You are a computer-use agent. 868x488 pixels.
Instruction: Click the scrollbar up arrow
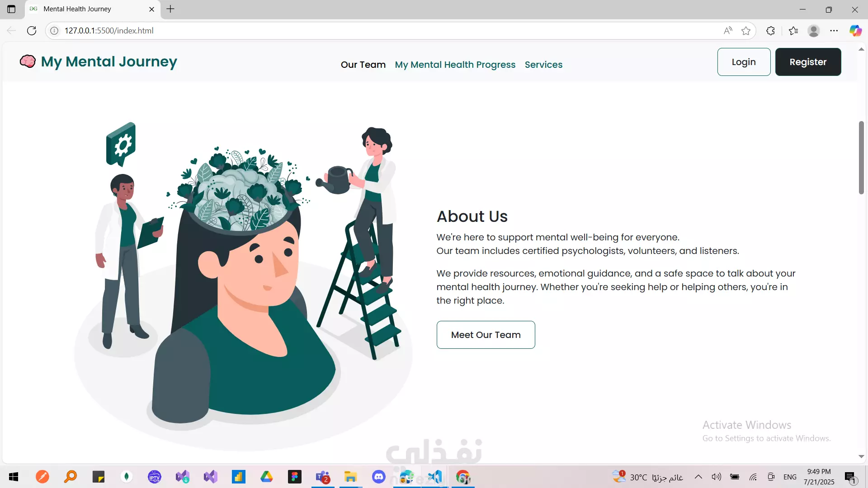click(861, 49)
